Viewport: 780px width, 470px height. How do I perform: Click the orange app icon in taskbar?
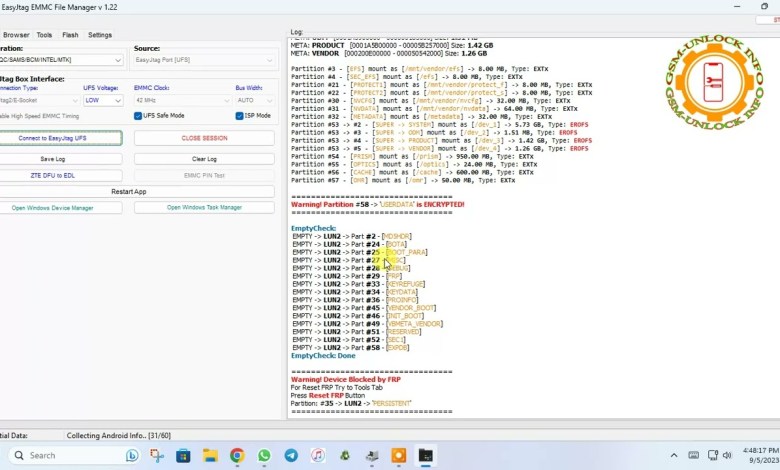pos(398,456)
